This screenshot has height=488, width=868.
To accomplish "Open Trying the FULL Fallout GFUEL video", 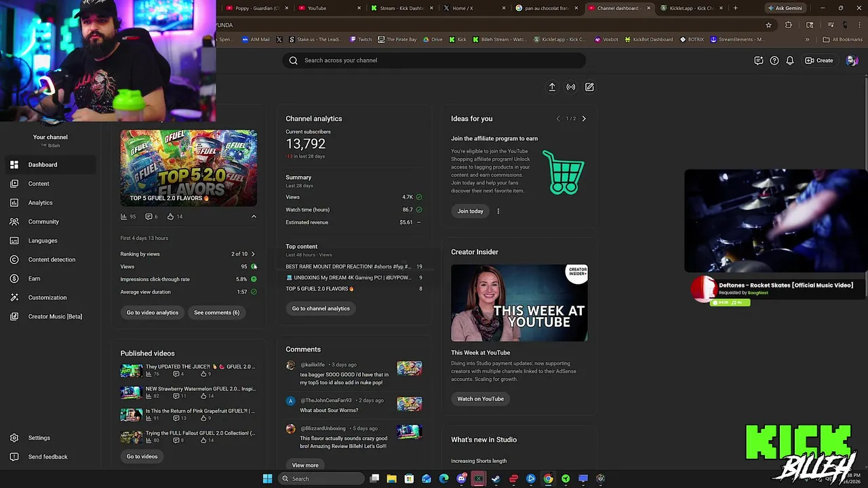I will (188, 436).
